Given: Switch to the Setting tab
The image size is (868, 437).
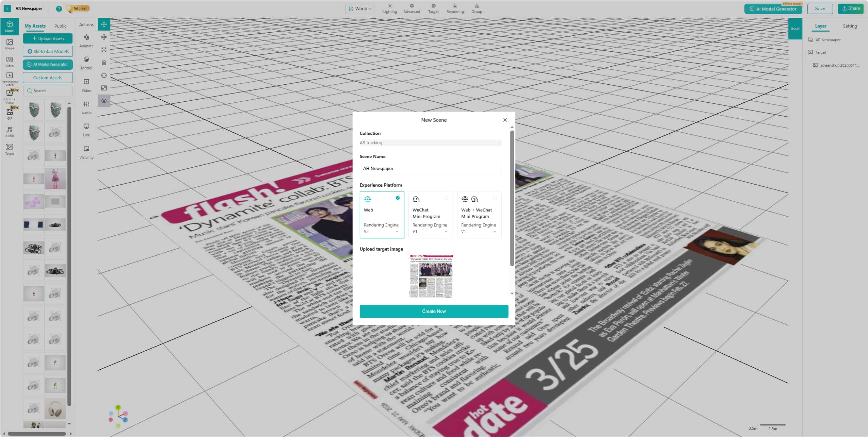Looking at the screenshot, I should (850, 26).
